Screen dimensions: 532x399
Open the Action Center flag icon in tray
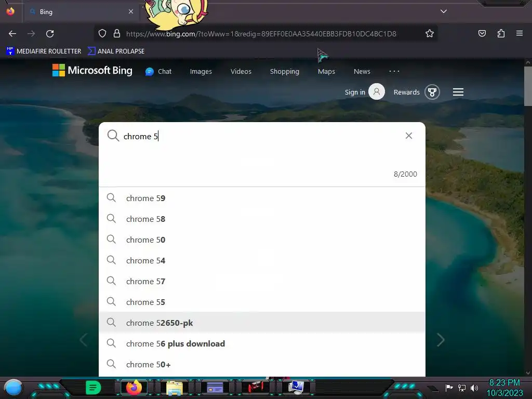click(x=449, y=388)
